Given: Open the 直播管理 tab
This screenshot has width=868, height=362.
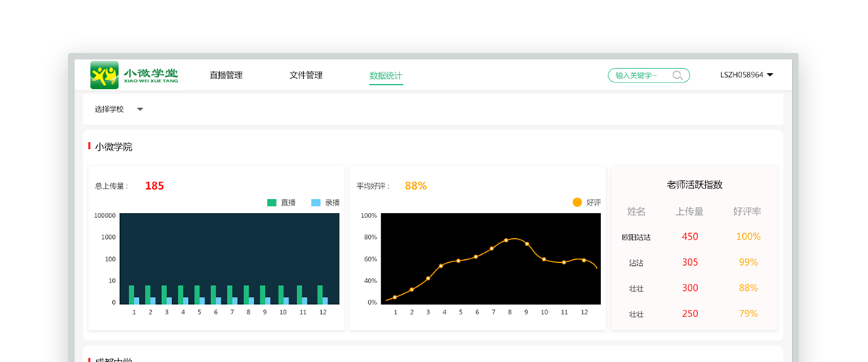Looking at the screenshot, I should 226,75.
